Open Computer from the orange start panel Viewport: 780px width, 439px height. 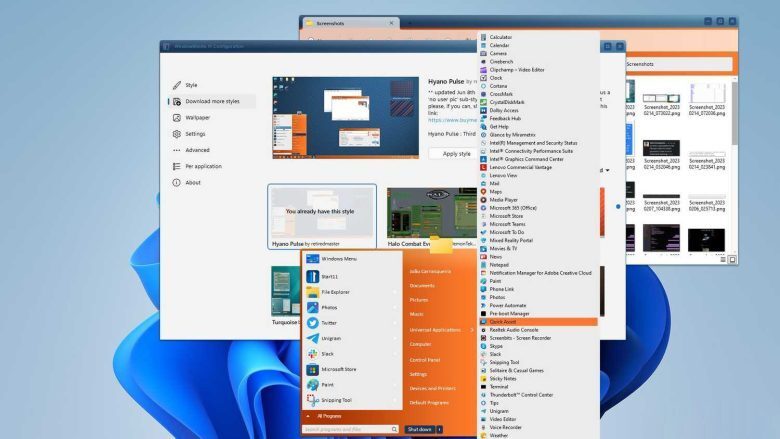420,344
